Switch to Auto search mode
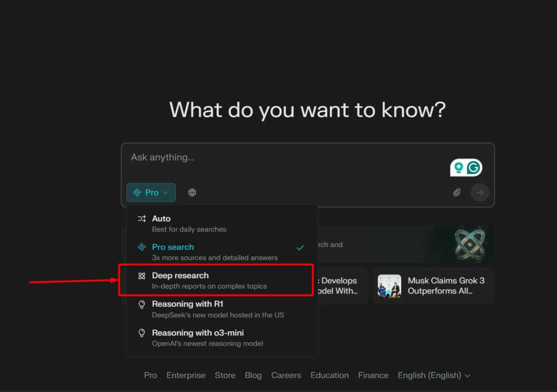Viewport: 557px width, 392px height. (x=161, y=219)
